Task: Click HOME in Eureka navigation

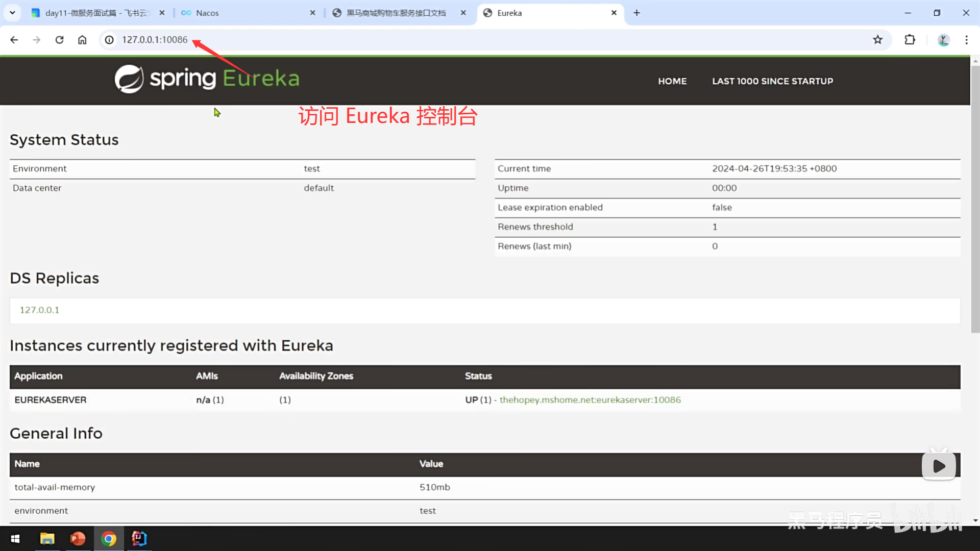Action: (672, 81)
